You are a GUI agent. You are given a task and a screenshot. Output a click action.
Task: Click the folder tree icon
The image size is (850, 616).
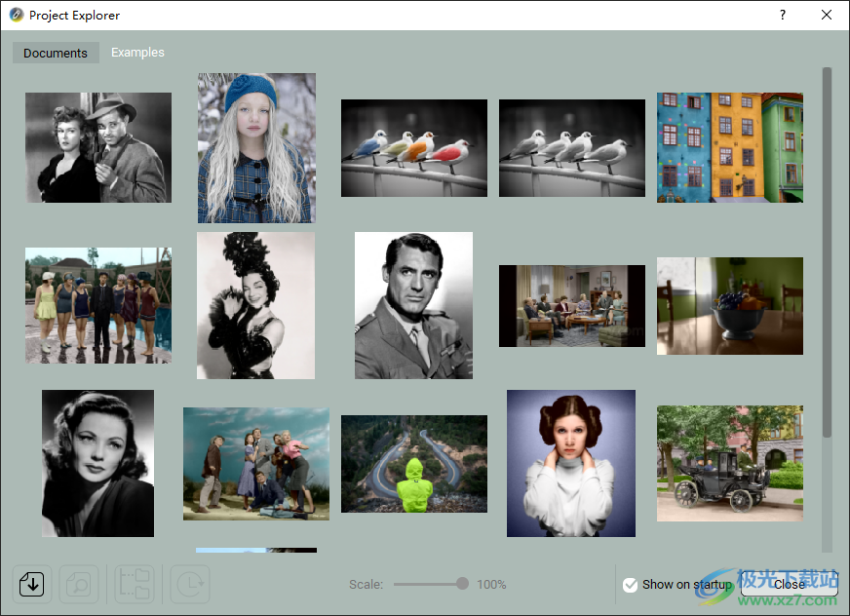[x=134, y=584]
